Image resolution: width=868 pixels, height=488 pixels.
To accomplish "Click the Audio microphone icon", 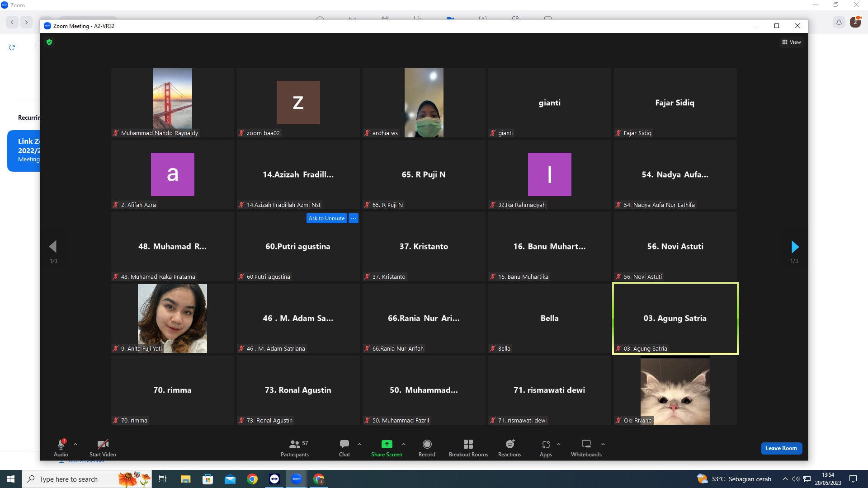I will tap(61, 444).
